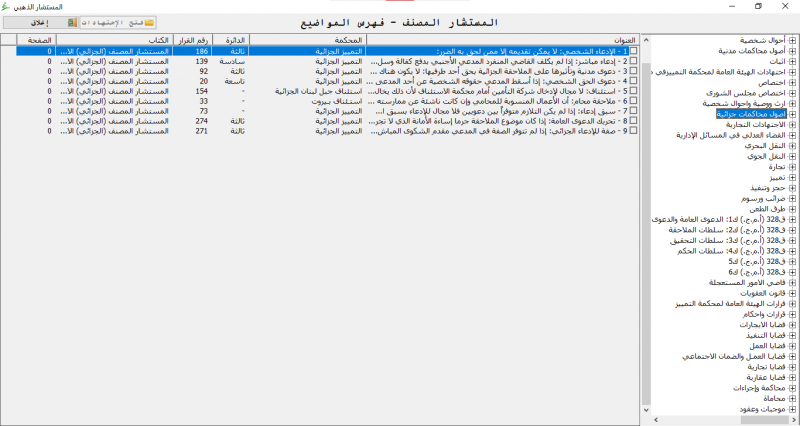Select the قضايا العمل tree item
The height and width of the screenshot is (426, 800).
click(768, 346)
